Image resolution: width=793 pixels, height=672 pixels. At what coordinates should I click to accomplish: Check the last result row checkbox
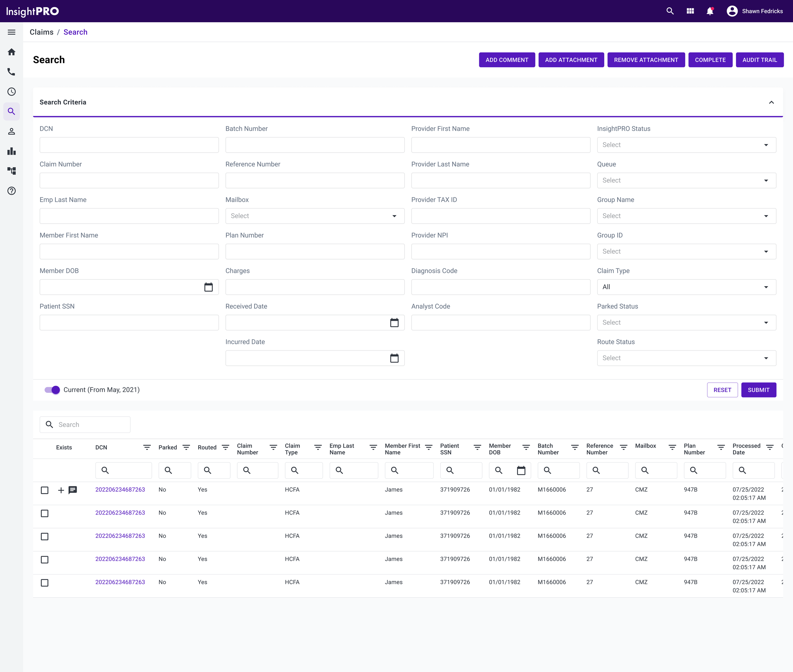click(x=44, y=583)
